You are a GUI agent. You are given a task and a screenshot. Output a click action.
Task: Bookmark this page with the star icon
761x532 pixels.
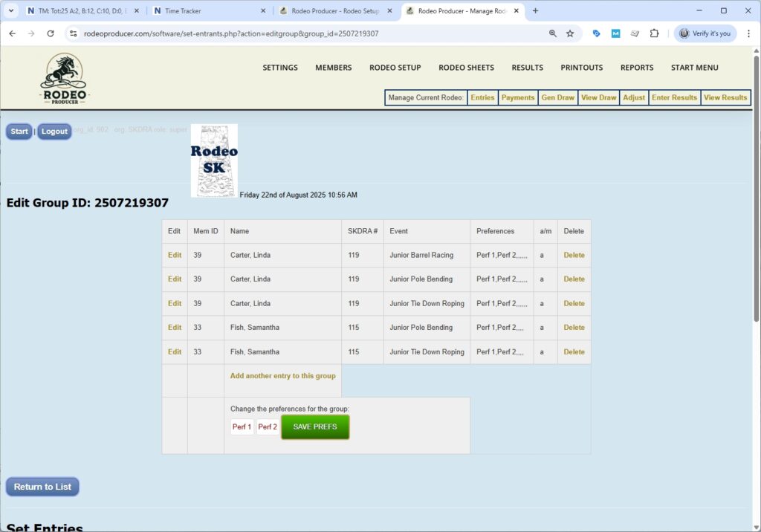pos(570,33)
